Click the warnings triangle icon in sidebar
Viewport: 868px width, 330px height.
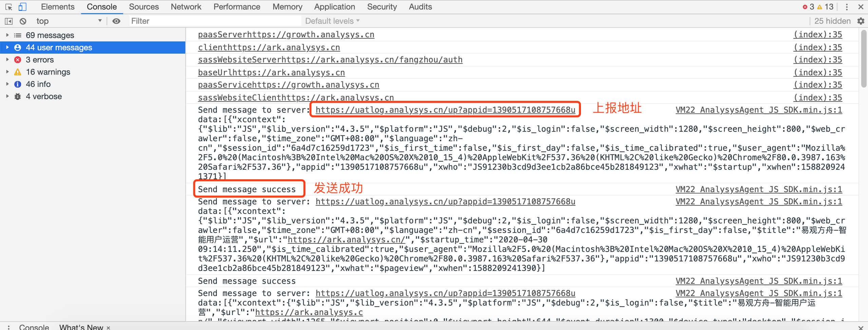[18, 72]
